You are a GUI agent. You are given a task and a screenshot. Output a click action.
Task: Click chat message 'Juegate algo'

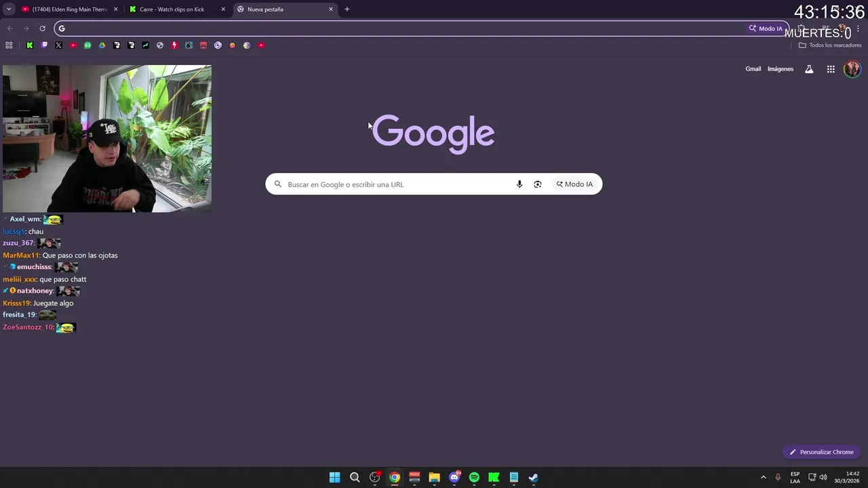pos(53,304)
